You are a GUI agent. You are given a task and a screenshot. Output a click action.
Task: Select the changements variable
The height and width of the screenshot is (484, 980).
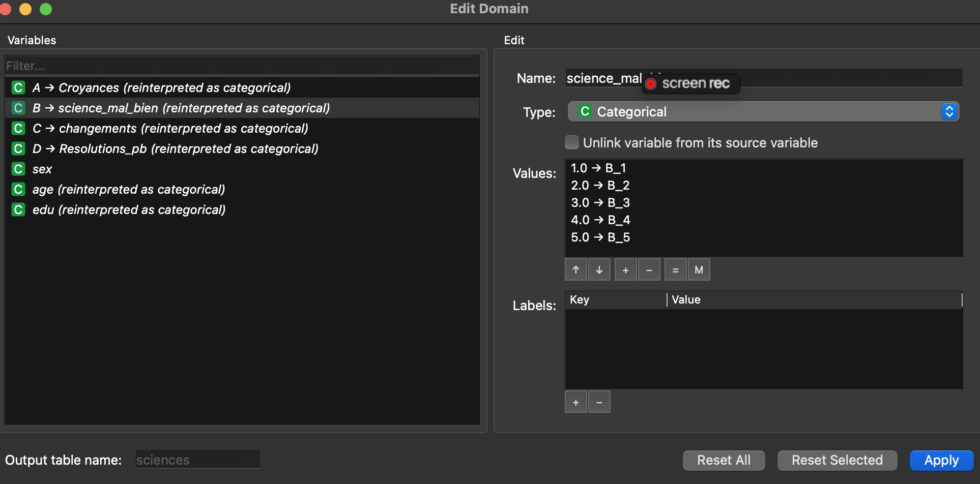183,129
